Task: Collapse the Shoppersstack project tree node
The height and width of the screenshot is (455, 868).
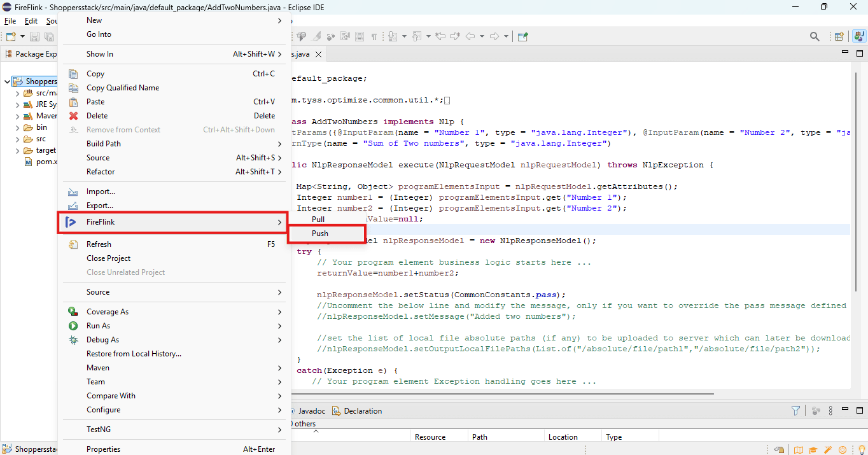Action: point(7,81)
